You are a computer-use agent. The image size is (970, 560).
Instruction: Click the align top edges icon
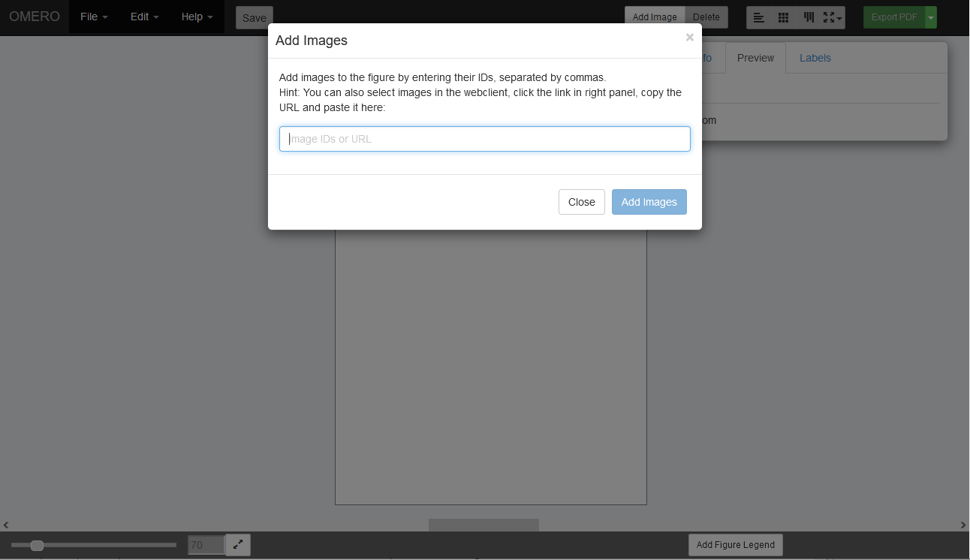[809, 17]
